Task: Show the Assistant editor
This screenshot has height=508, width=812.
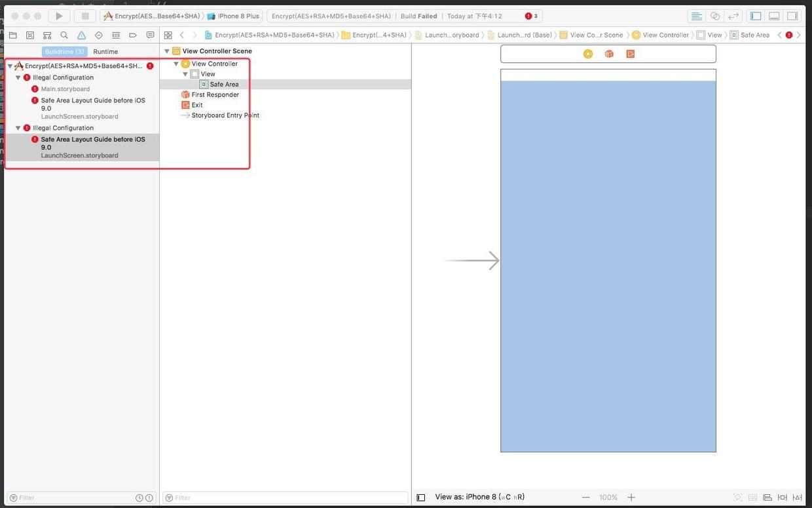Action: point(715,16)
